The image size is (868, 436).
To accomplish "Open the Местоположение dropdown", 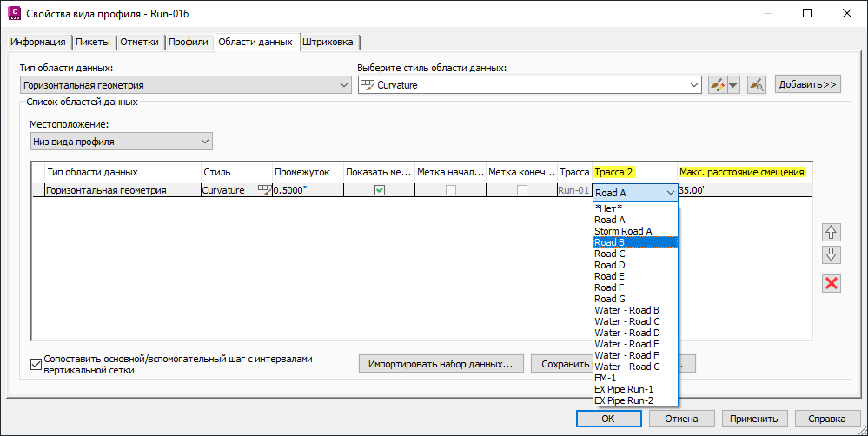I will click(121, 141).
